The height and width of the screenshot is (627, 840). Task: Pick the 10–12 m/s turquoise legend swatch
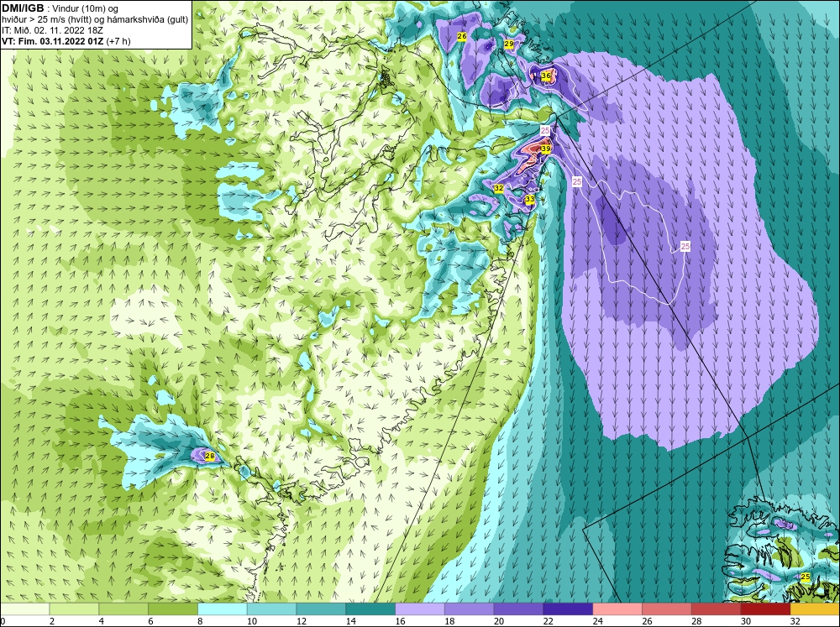[271, 609]
